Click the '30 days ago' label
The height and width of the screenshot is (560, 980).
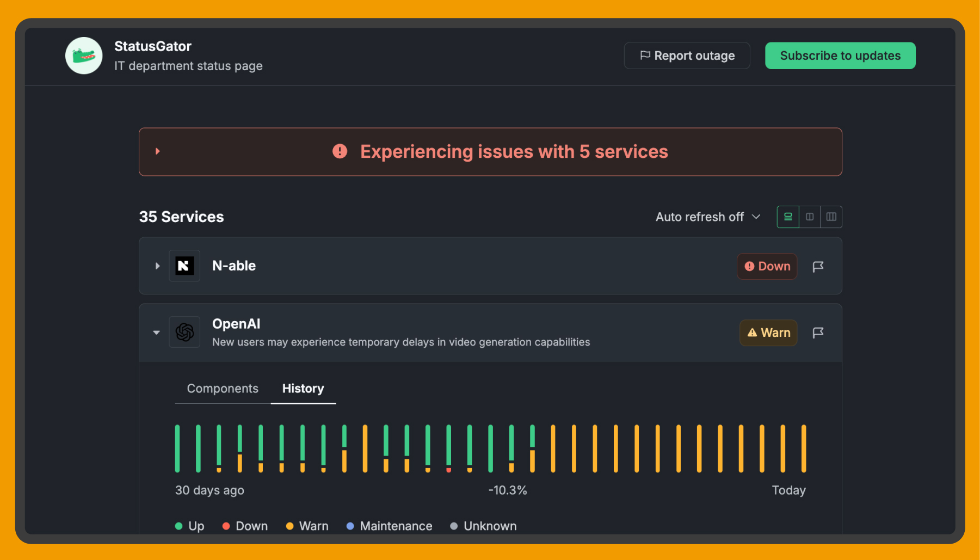tap(209, 490)
